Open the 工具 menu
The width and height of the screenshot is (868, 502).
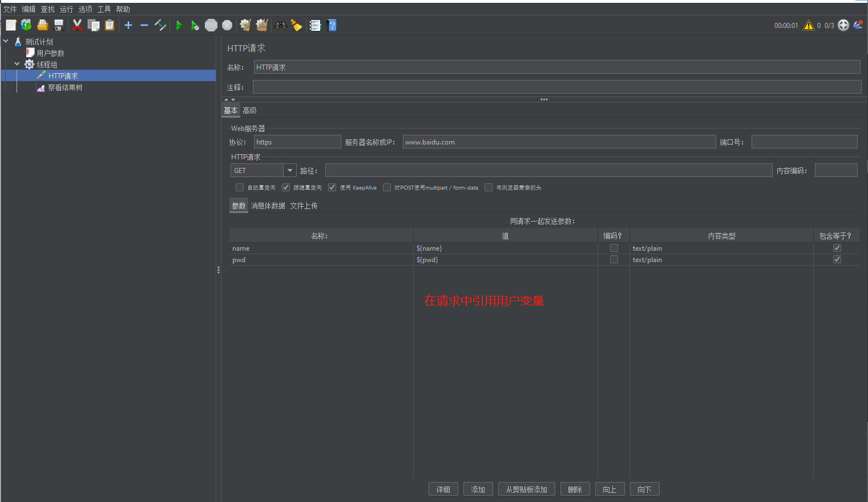(x=104, y=9)
